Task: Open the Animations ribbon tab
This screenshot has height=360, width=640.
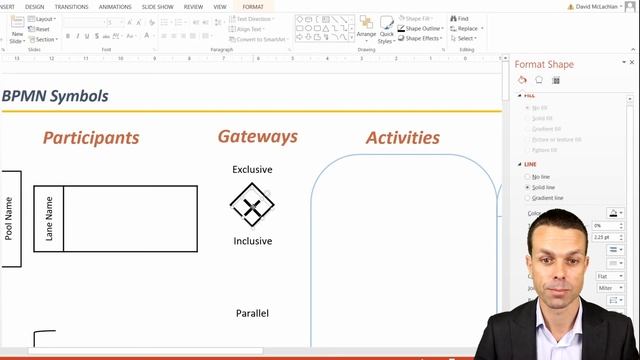Action: (x=115, y=7)
